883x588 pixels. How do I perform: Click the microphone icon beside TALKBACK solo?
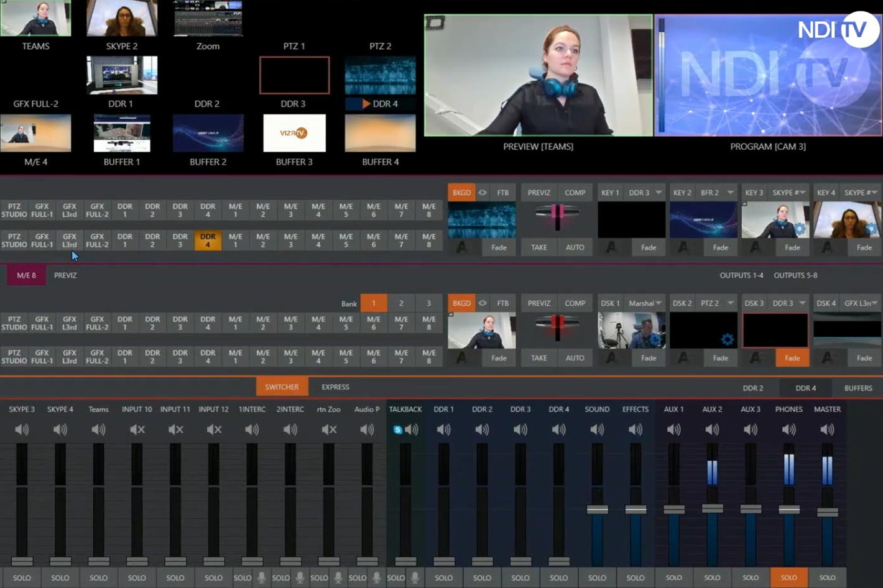pos(415,577)
